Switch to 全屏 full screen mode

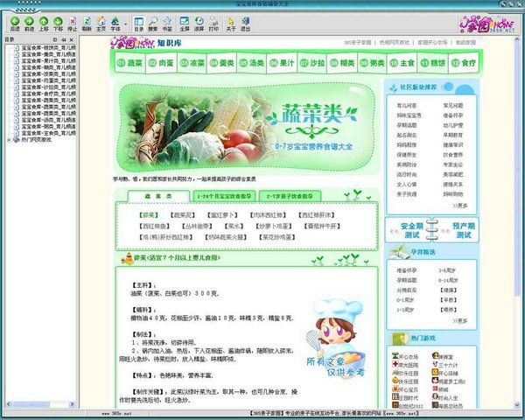pyautogui.click(x=185, y=24)
